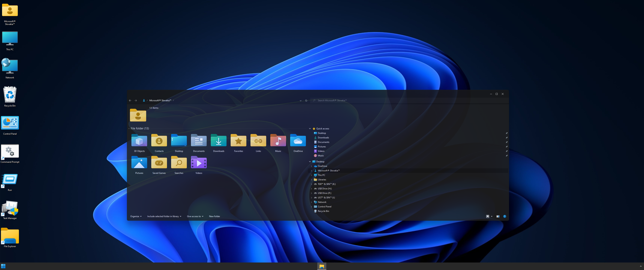Image resolution: width=644 pixels, height=270 pixels.
Task: Click the New folder button
Action: tap(215, 216)
